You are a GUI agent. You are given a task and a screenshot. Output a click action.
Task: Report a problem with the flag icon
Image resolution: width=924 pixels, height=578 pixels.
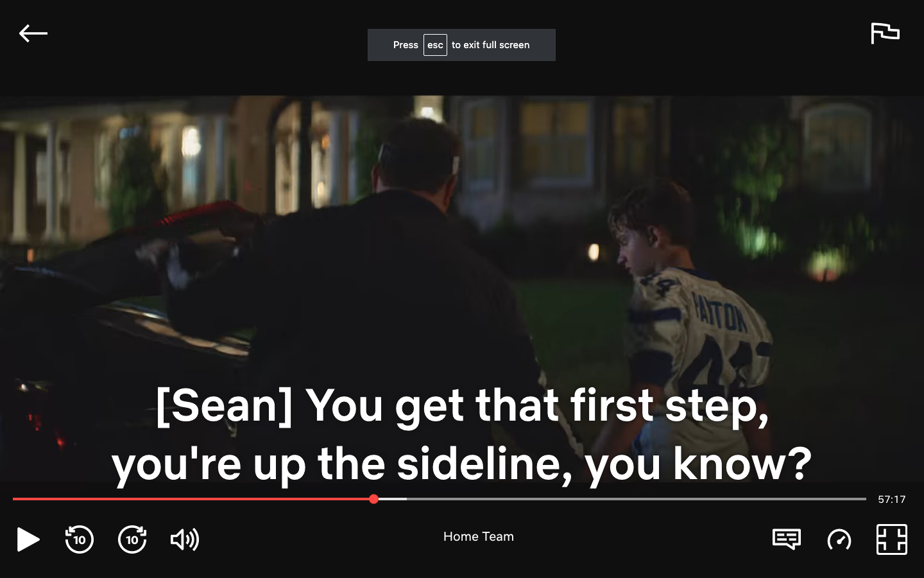coord(885,33)
